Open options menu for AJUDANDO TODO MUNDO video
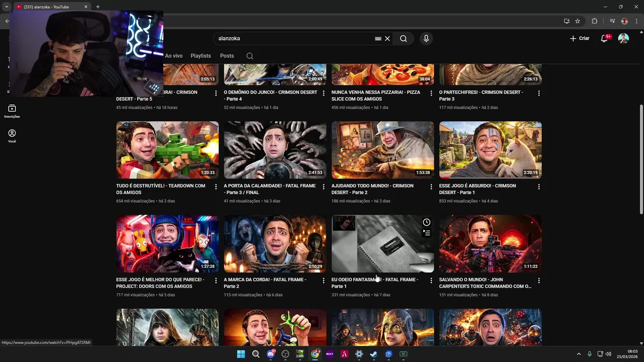The width and height of the screenshot is (644, 362). tap(431, 187)
